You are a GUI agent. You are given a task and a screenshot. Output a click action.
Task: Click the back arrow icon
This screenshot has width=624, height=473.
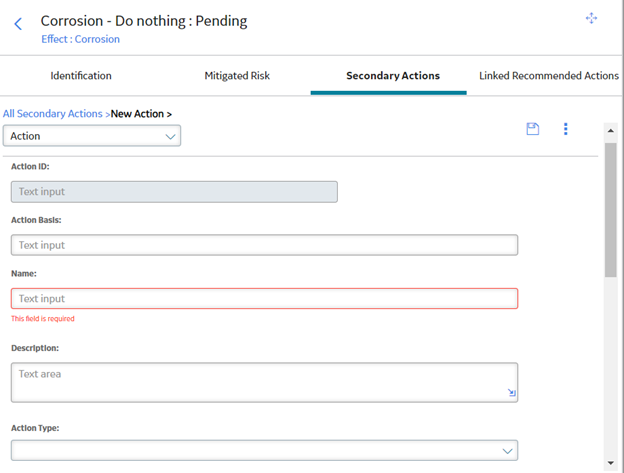[x=18, y=23]
